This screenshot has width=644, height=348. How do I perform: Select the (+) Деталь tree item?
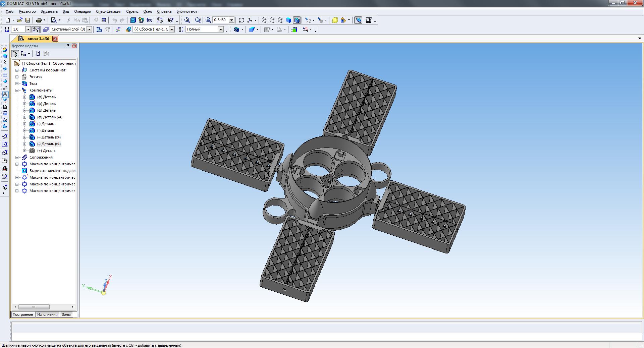[46, 151]
